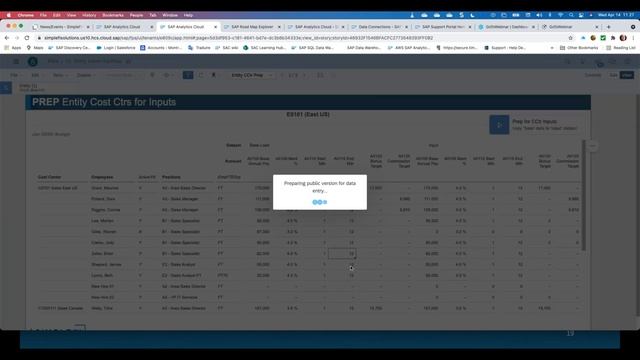Open the SAC Learning Hub bookmark
Screen dimensions: 640x360
tap(264, 48)
